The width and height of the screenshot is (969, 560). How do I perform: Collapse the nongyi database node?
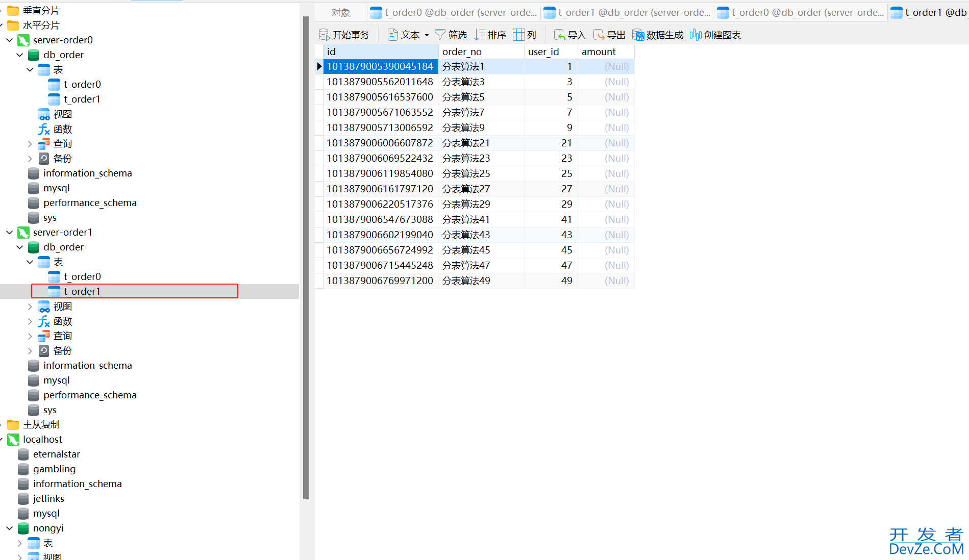click(x=9, y=528)
